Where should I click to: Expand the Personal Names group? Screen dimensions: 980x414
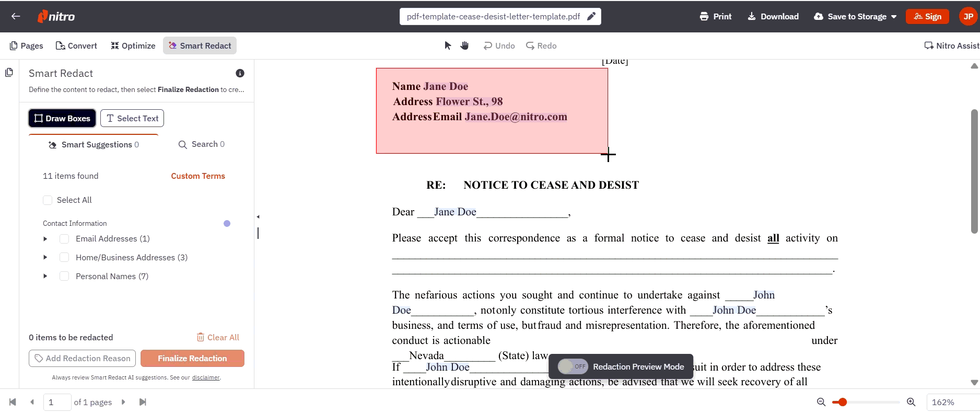pos(45,276)
